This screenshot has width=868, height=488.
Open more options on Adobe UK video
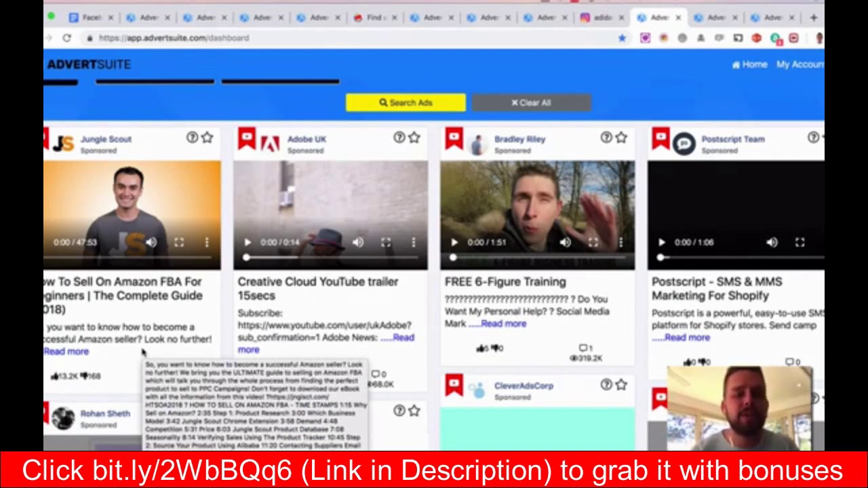point(414,242)
